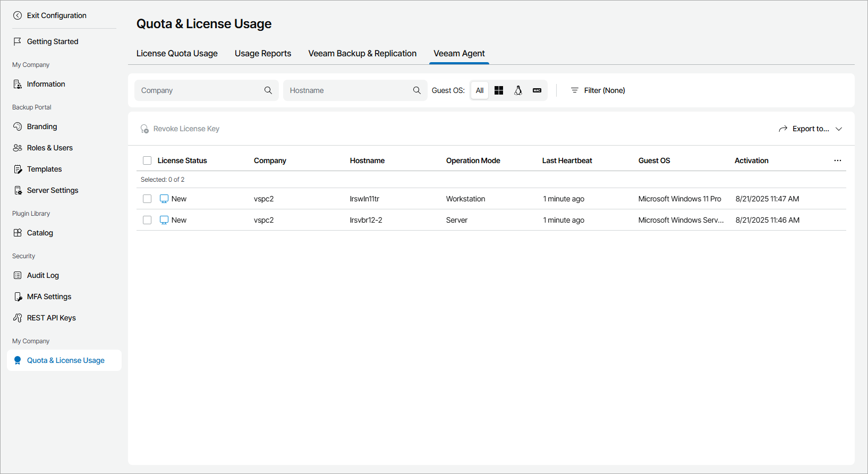Switch to License Quota Usage tab

(177, 54)
